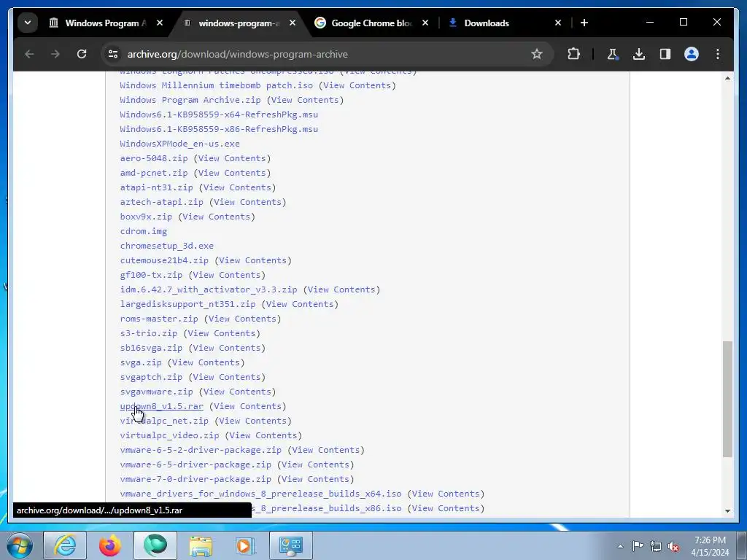Show Chrome downloads tray icon

click(x=639, y=54)
